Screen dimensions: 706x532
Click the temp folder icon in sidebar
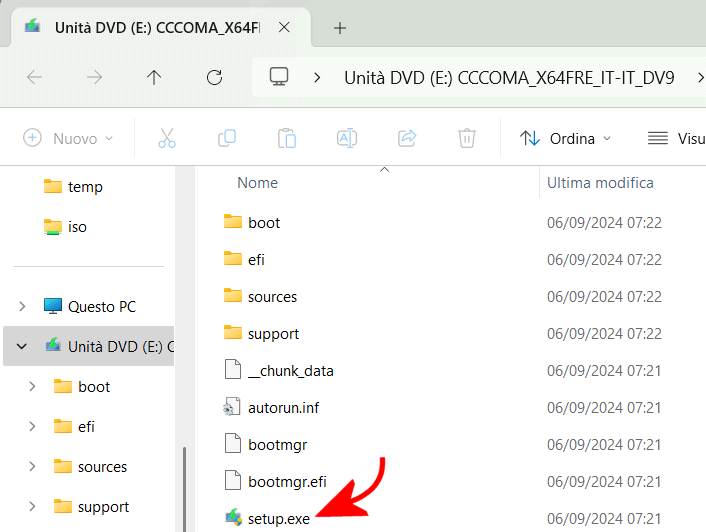click(53, 185)
